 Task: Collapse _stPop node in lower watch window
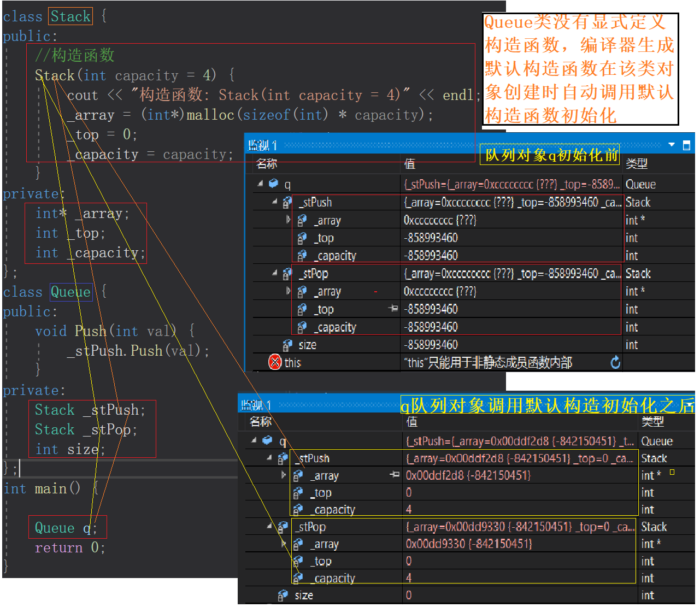click(x=269, y=526)
